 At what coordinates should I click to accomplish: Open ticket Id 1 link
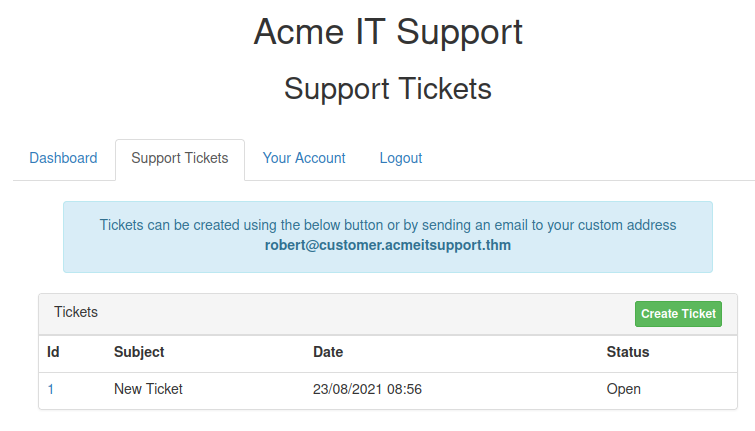51,389
